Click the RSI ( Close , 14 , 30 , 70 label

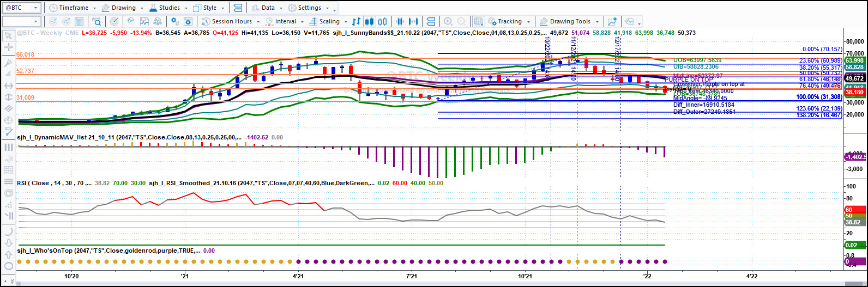tap(53, 183)
